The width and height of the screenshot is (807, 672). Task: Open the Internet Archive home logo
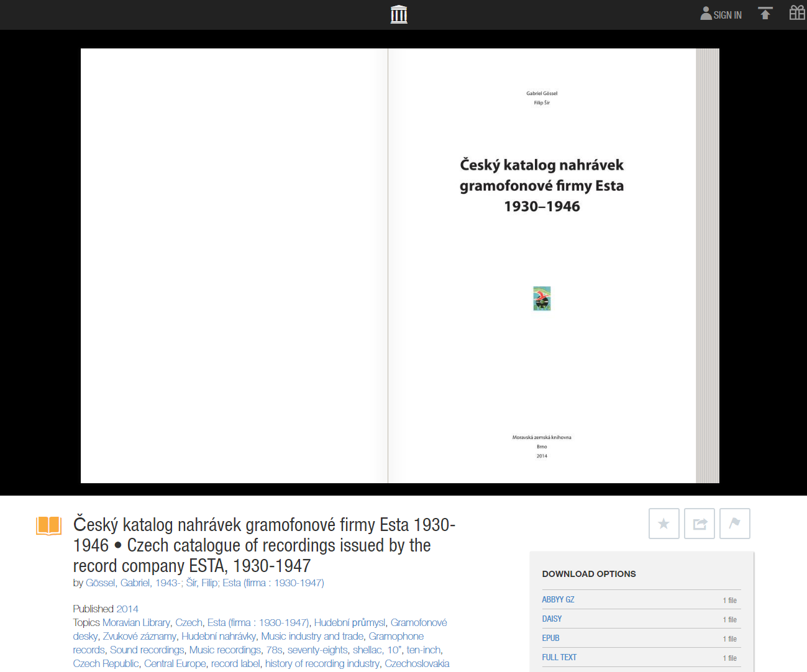click(x=399, y=14)
